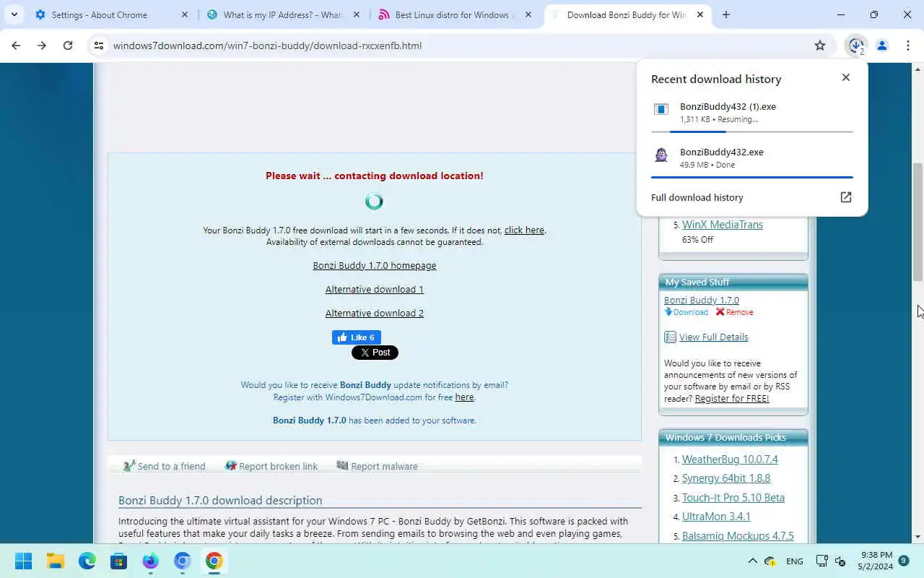This screenshot has width=924, height=578.
Task: Click the open-in-new-tab download history icon
Action: click(x=846, y=197)
